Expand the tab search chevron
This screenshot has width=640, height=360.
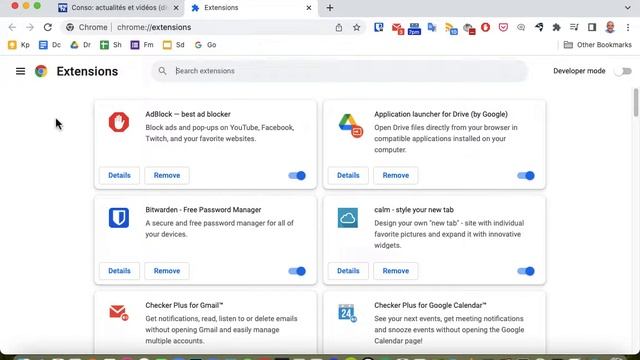pos(628,7)
